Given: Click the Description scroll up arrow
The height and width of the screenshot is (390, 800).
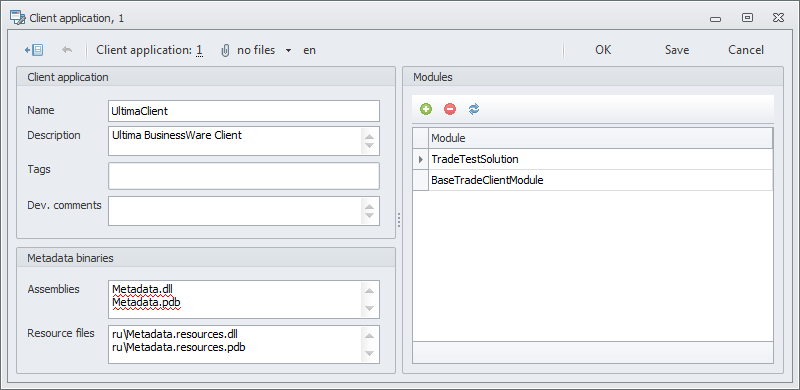Looking at the screenshot, I should tap(370, 136).
